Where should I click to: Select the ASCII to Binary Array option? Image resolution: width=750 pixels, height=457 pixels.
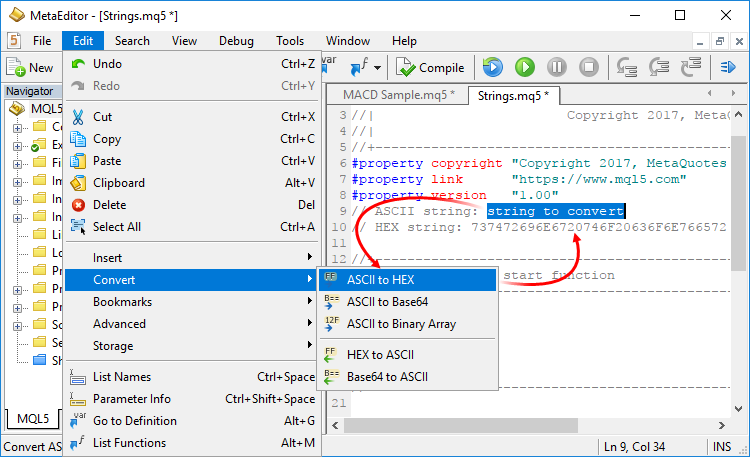pyautogui.click(x=400, y=324)
